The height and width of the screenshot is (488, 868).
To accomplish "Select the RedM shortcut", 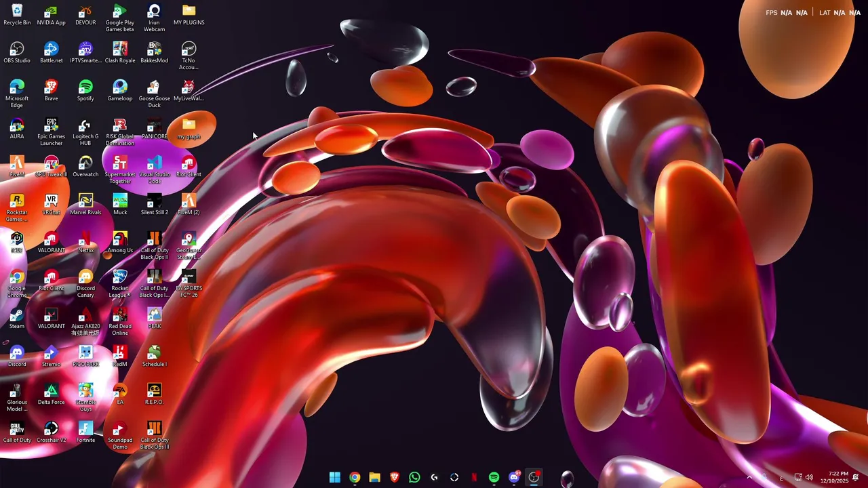I will (x=120, y=357).
